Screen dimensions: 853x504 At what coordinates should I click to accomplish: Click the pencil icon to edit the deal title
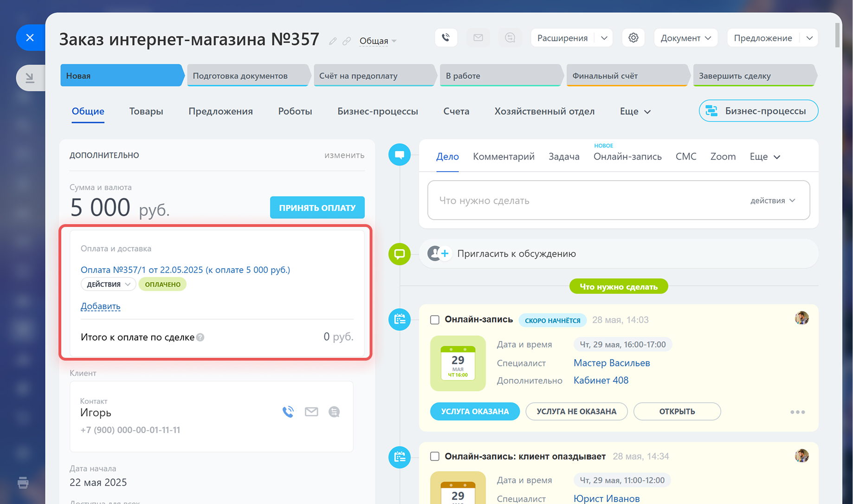(333, 41)
